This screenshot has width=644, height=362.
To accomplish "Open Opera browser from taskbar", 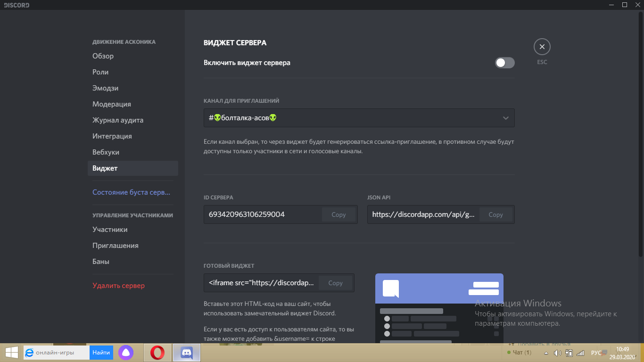I will click(x=157, y=353).
